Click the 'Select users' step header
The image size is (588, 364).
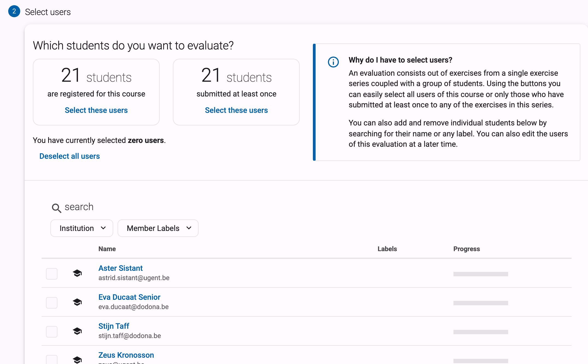coord(48,12)
